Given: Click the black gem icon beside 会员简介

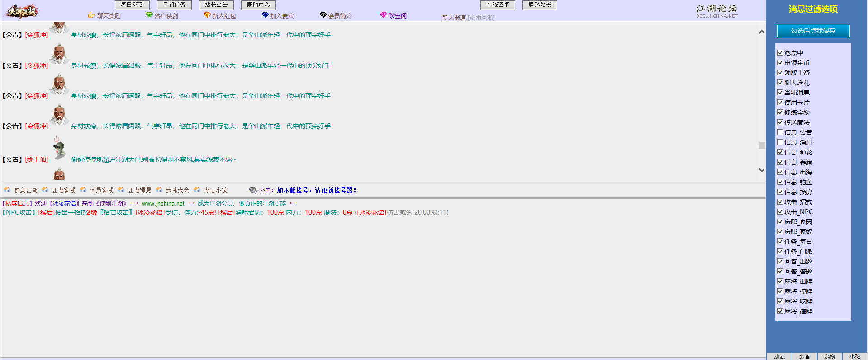Looking at the screenshot, I should coord(323,15).
